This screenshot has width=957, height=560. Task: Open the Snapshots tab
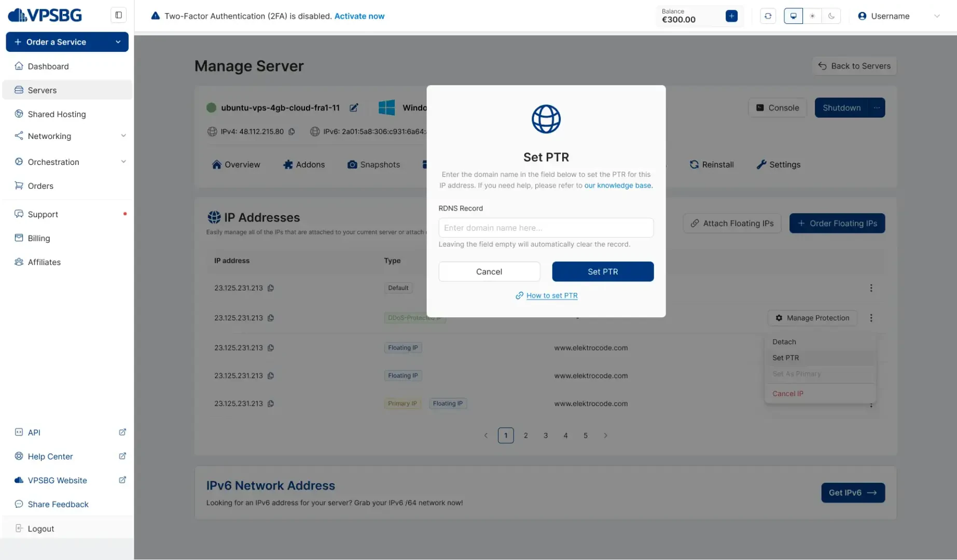[373, 164]
